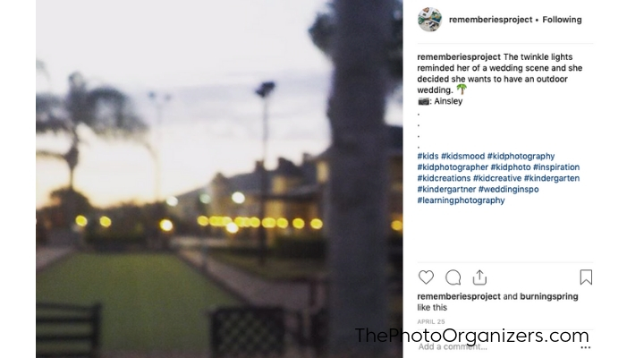This screenshot has width=644, height=358.
Task: Open the #inspiration hashtag
Action: [x=556, y=167]
